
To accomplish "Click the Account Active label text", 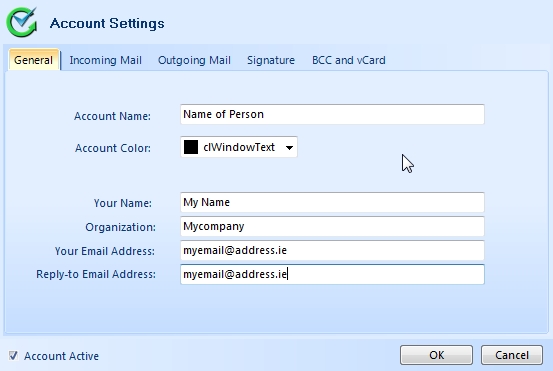I will 61,356.
